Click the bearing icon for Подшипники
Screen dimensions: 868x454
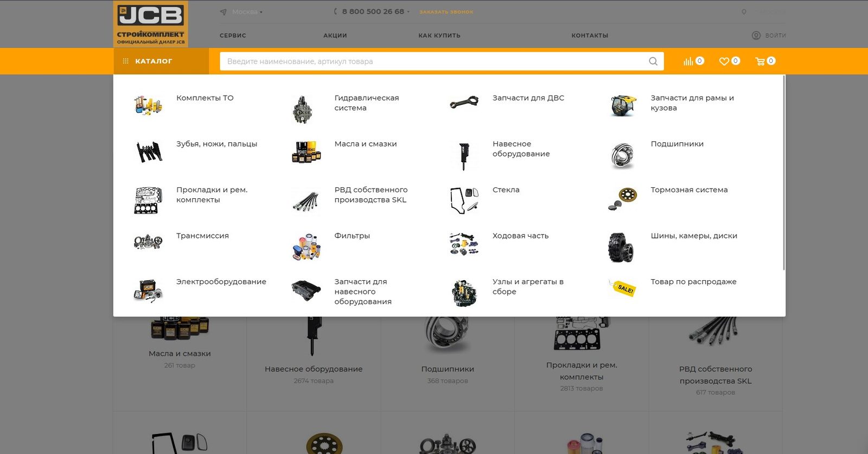click(x=622, y=155)
